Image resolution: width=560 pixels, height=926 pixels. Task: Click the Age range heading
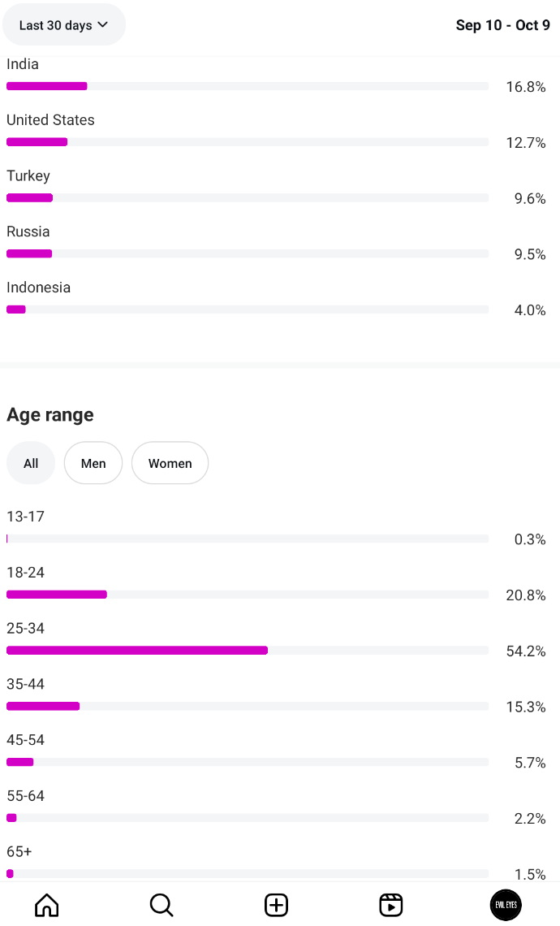[50, 415]
